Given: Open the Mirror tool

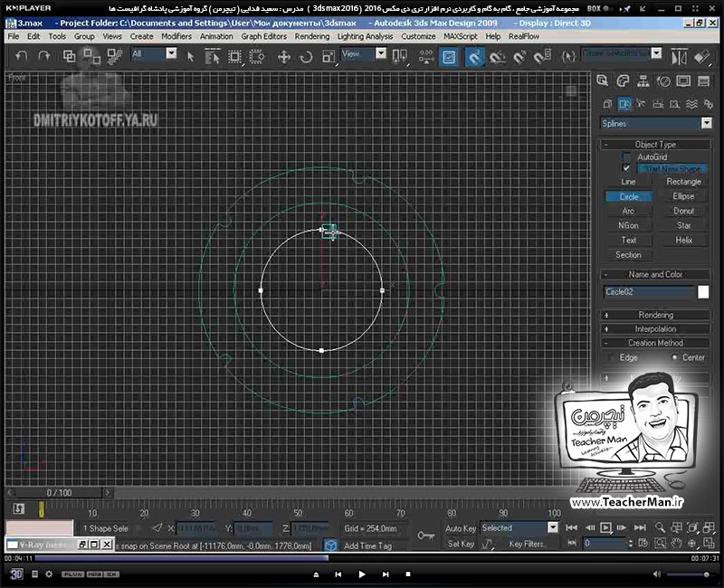Looking at the screenshot, I should [679, 57].
